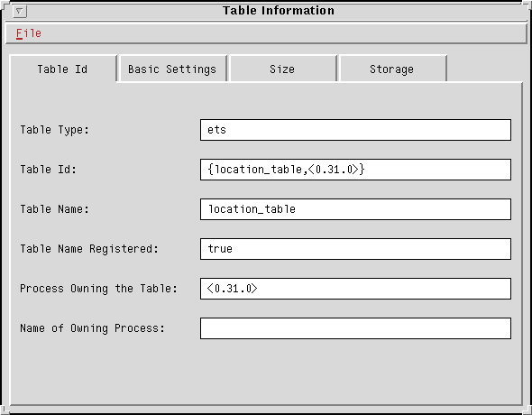Click the "Name of Owning Process:" label

click(92, 328)
